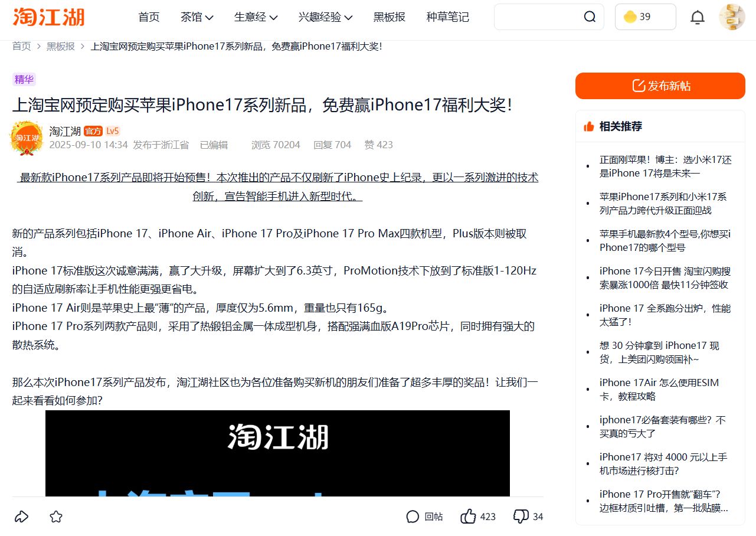Click the notification bell icon
Screen dimensions: 756x536
697,17
